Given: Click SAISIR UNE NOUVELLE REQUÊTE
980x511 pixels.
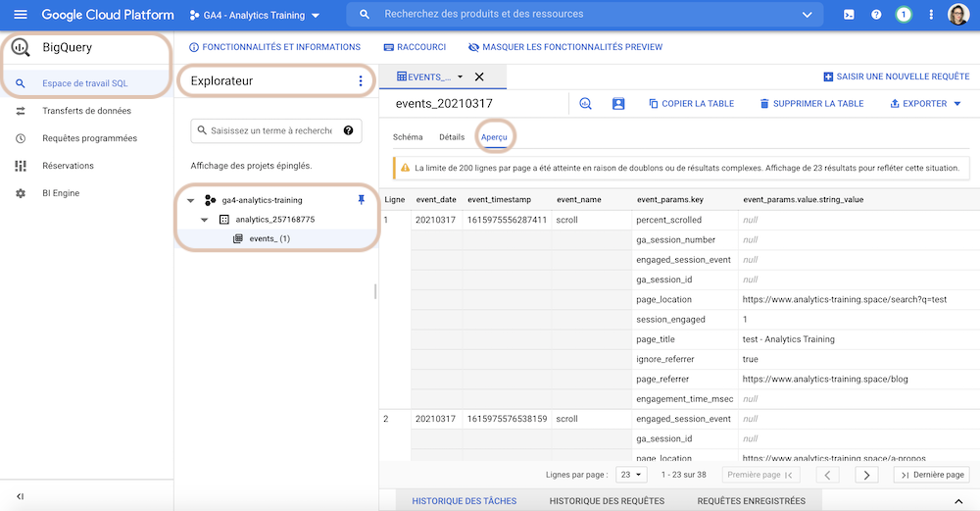Looking at the screenshot, I should pyautogui.click(x=897, y=77).
